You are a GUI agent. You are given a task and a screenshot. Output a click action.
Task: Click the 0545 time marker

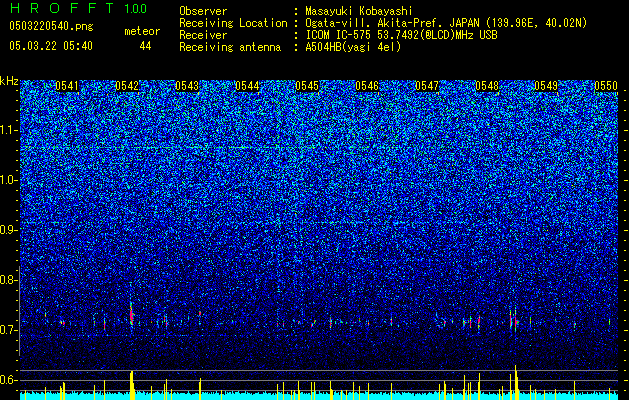307,86
